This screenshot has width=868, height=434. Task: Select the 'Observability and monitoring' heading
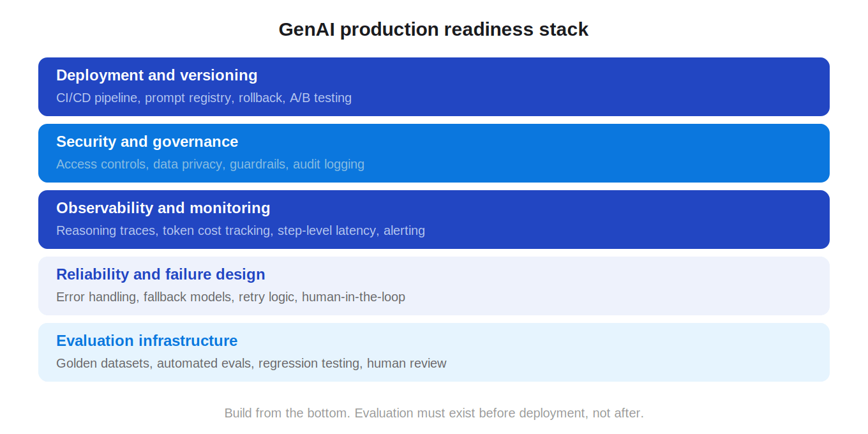[163, 208]
